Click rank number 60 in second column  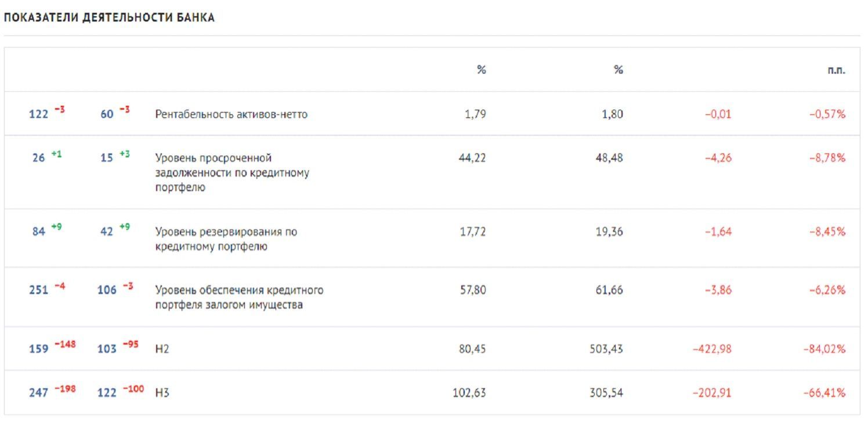[107, 114]
